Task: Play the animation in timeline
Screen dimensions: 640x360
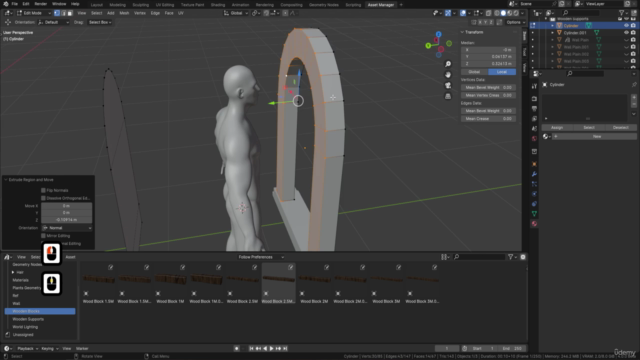Action: 271,349
